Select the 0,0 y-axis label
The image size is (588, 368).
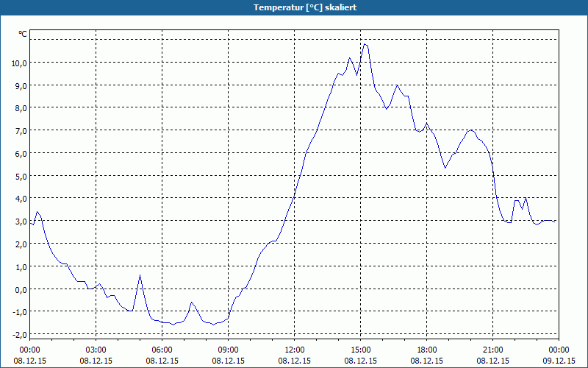point(21,290)
